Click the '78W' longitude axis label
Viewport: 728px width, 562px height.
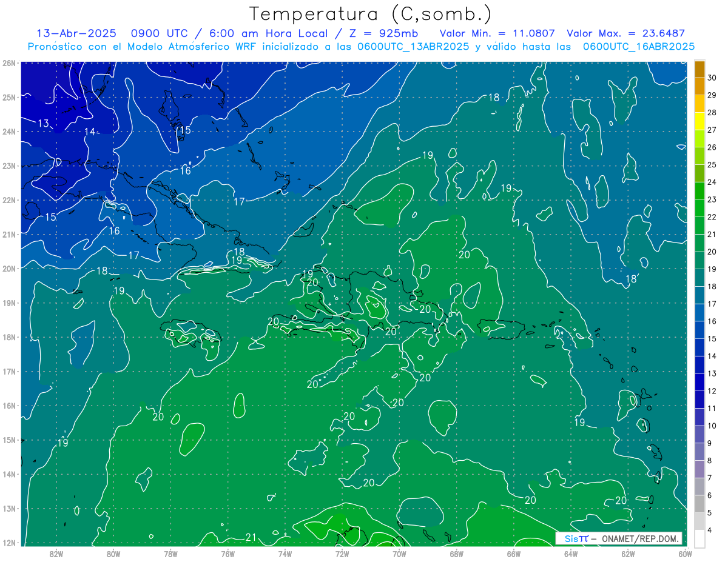pyautogui.click(x=170, y=554)
